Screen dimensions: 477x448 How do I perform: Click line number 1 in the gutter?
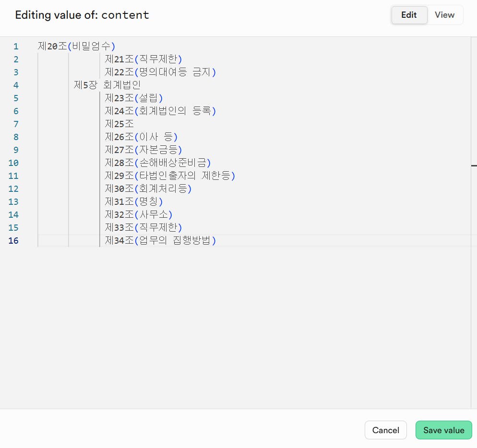coord(16,47)
